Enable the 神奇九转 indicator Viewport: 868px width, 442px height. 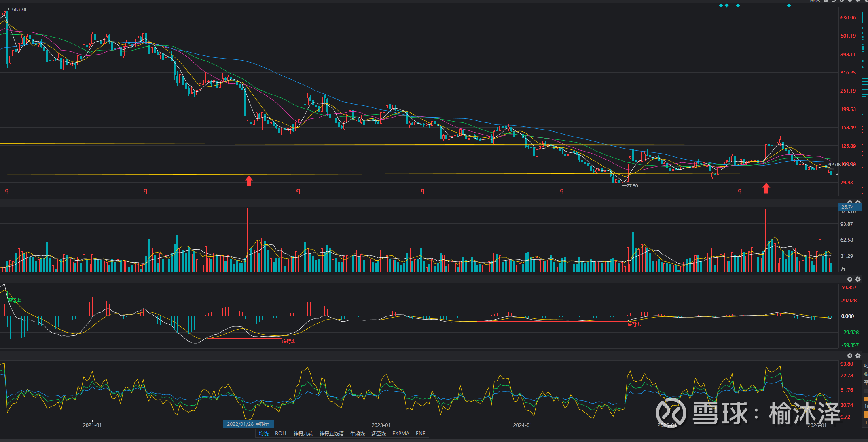point(303,433)
